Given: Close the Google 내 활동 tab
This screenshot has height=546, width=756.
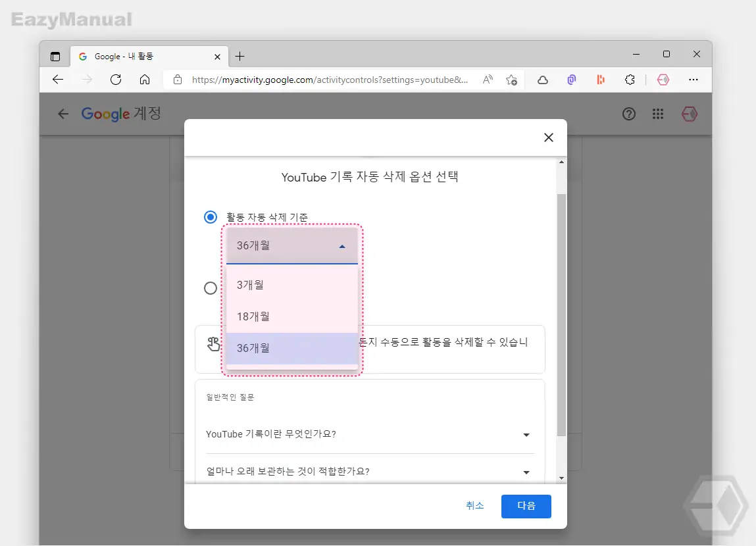Looking at the screenshot, I should coord(217,57).
